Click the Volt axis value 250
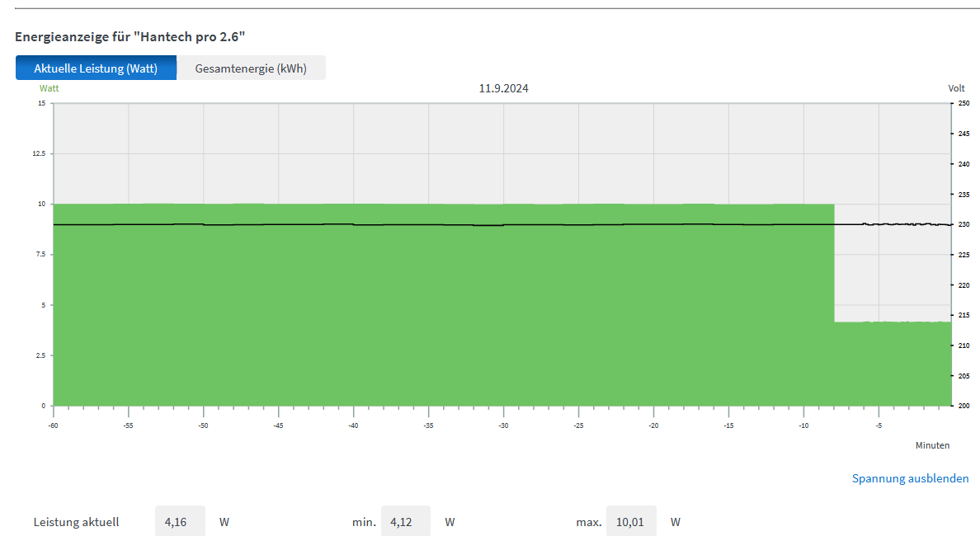980x536 pixels. click(x=964, y=103)
